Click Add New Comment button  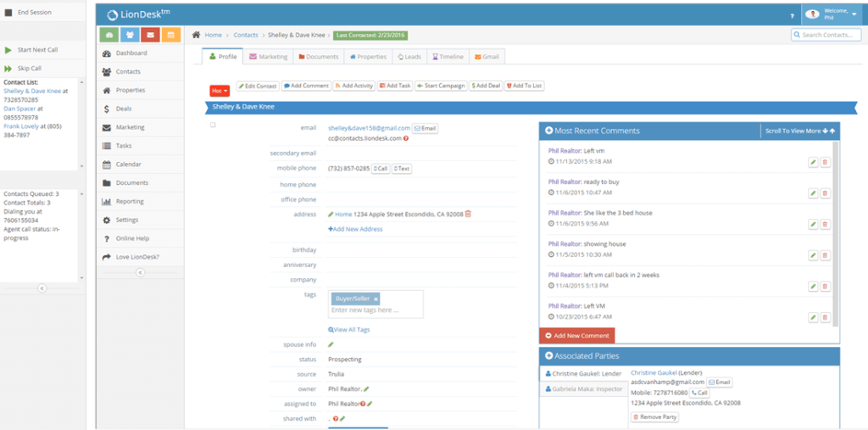pos(576,336)
